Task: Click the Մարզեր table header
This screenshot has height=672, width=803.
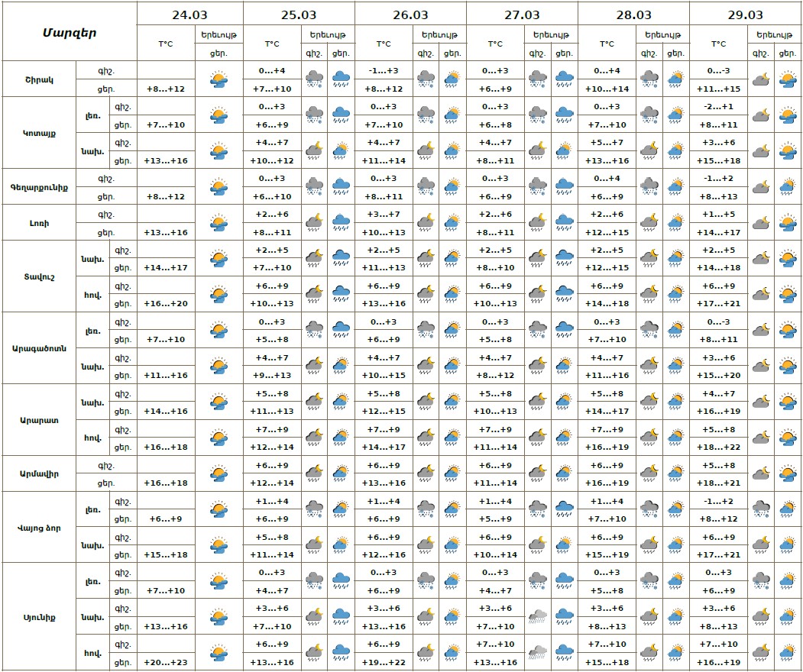Action: click(69, 32)
